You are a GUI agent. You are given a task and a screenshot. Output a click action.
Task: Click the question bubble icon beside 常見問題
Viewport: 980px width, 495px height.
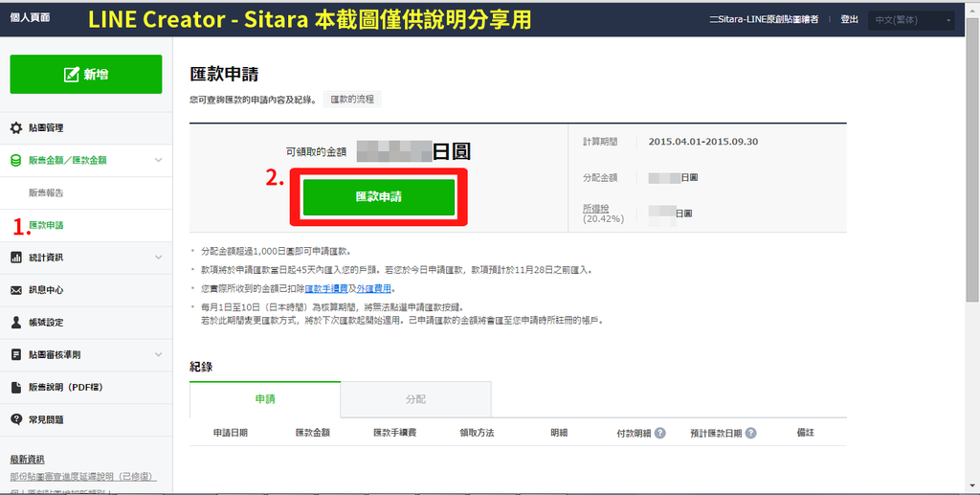(x=16, y=419)
